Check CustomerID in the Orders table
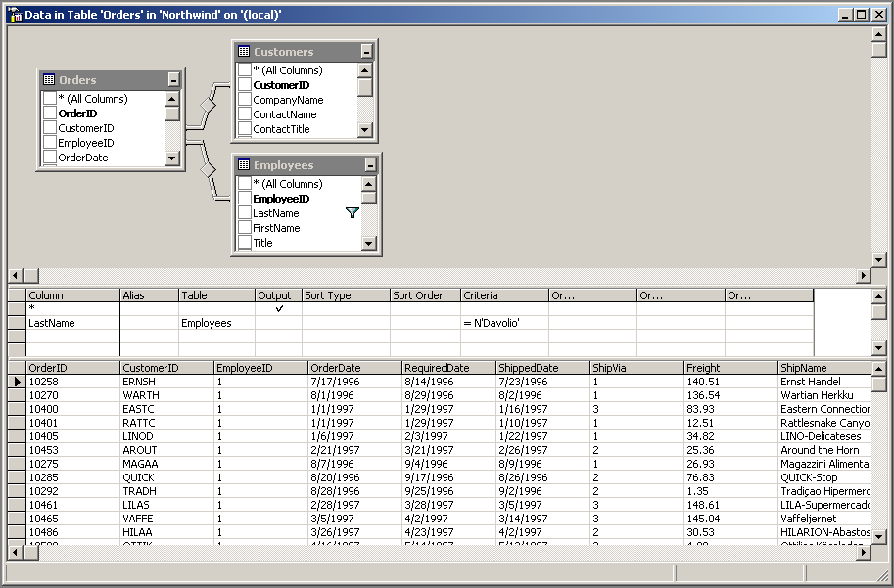894x588 pixels. point(50,128)
